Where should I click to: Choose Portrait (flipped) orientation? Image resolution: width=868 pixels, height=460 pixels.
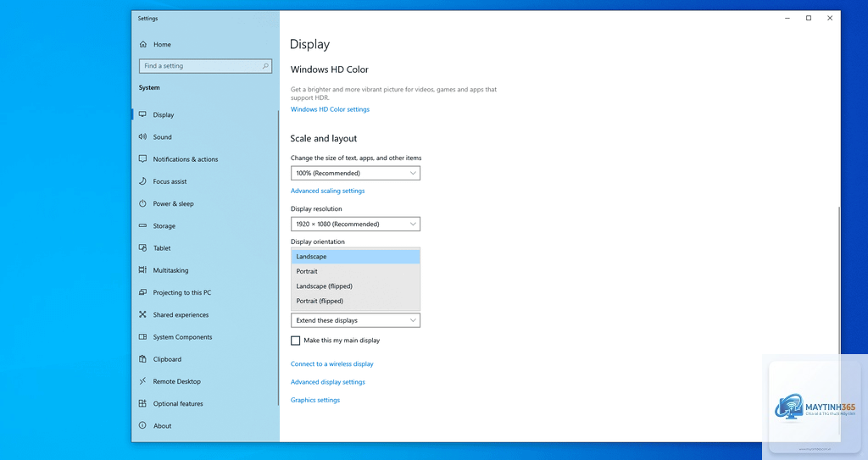(x=355, y=301)
